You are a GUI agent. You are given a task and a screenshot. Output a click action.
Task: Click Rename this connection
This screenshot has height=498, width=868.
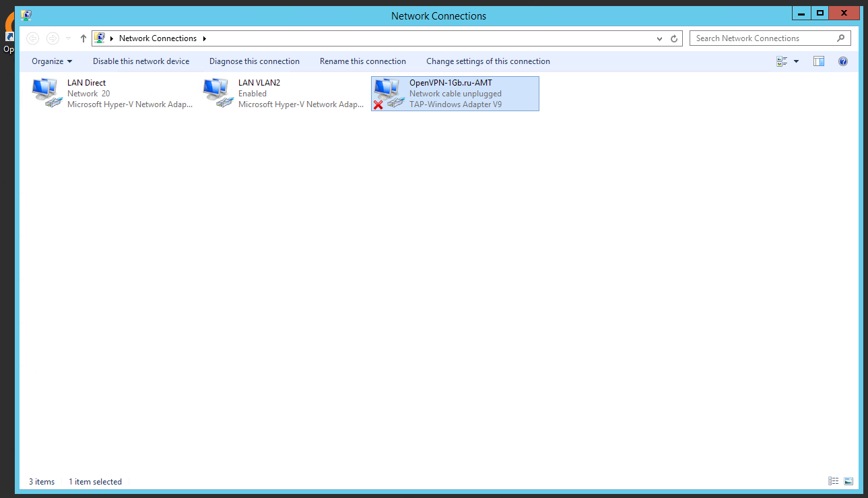click(363, 61)
